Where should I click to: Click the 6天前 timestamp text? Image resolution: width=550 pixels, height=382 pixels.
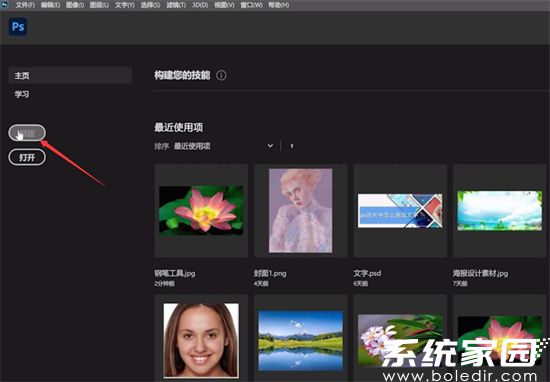coord(361,283)
